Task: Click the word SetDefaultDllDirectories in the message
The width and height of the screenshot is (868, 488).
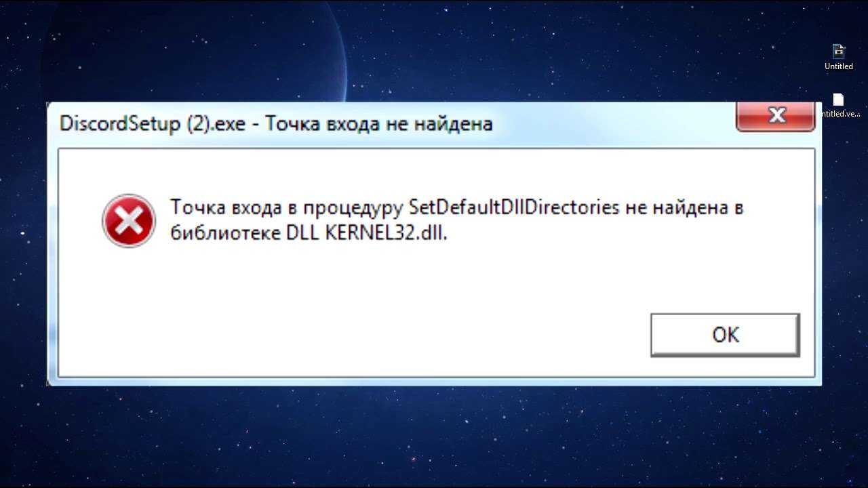Action: [x=514, y=207]
